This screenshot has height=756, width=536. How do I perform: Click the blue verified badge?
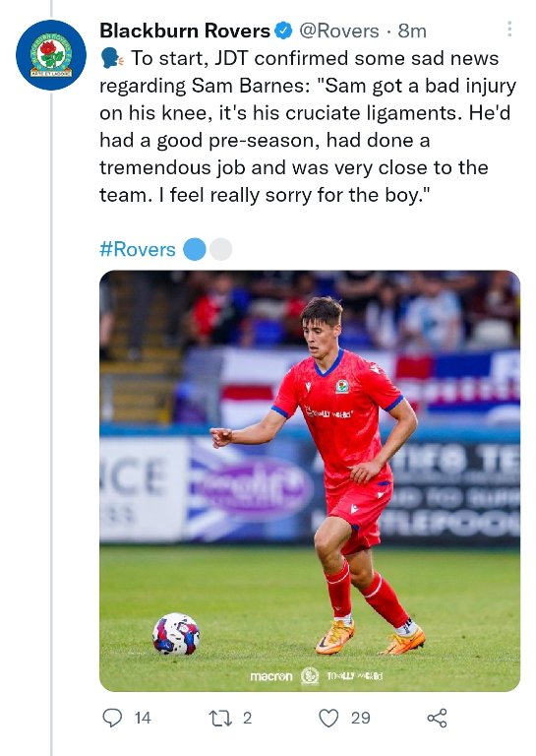283,31
